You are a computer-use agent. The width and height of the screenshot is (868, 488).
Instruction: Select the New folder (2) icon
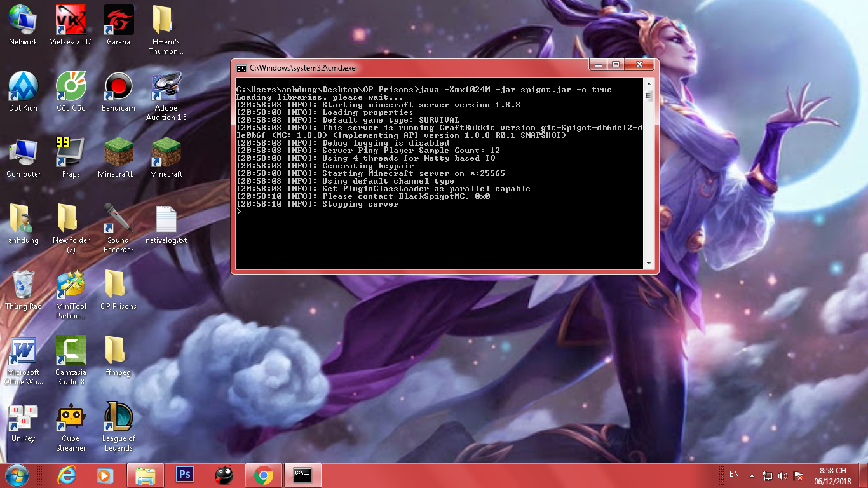pos(71,229)
